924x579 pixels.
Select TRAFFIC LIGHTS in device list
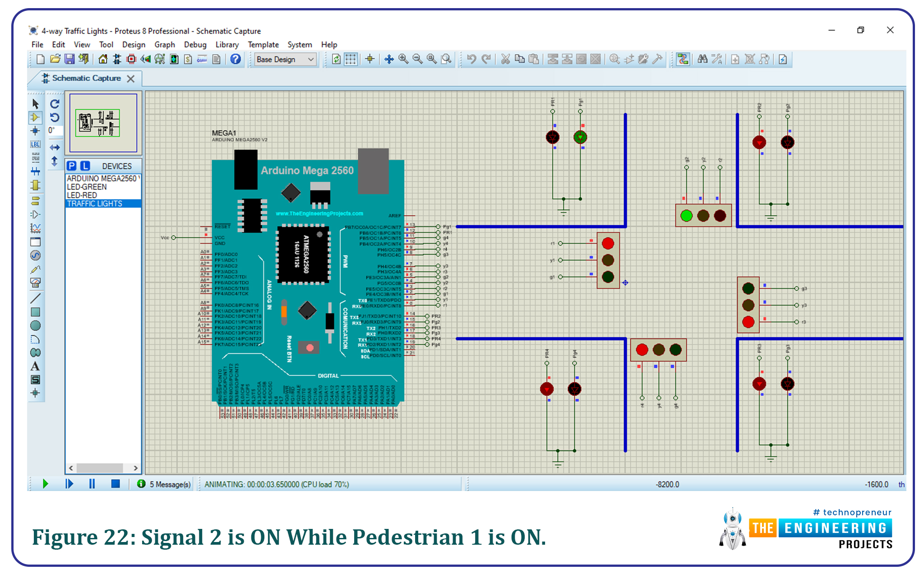103,204
